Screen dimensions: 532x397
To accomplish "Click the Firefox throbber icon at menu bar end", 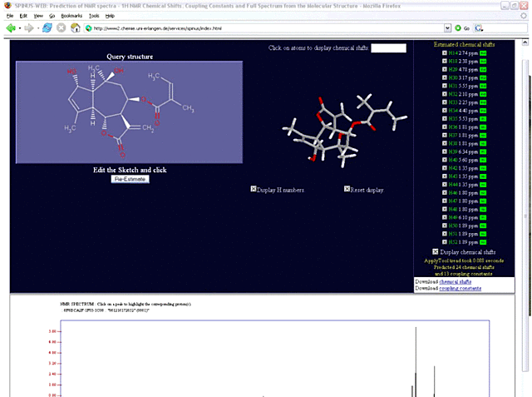I will tap(525, 16).
